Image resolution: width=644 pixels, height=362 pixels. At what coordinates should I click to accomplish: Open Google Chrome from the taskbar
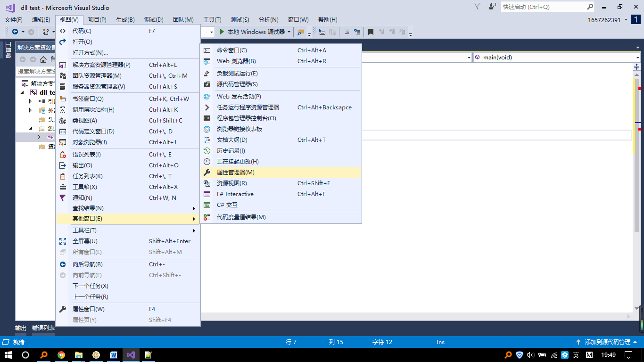pos(61,355)
